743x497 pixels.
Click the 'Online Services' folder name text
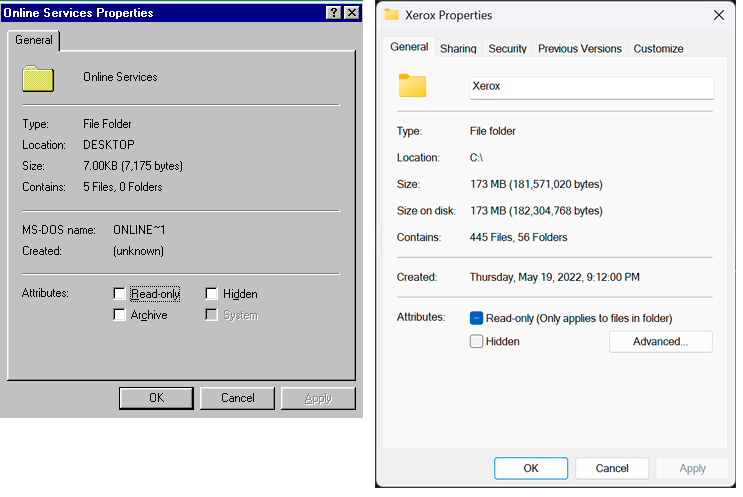tap(120, 77)
